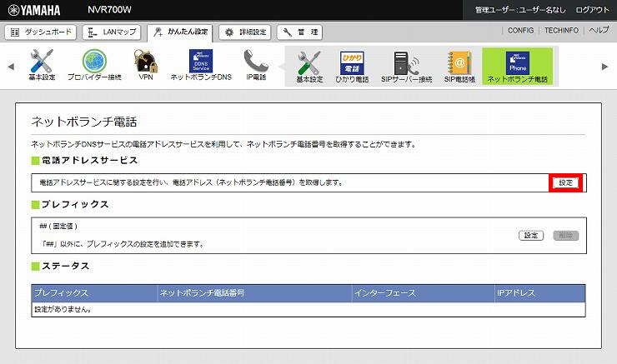The image size is (617, 364).
Task: Click ログアウト to log out
Action: tap(592, 10)
